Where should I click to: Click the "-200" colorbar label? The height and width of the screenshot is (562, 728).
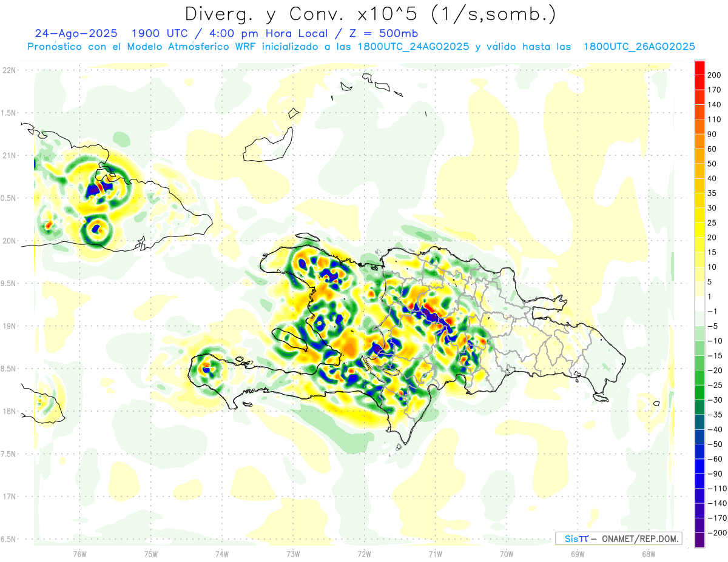pyautogui.click(x=716, y=532)
